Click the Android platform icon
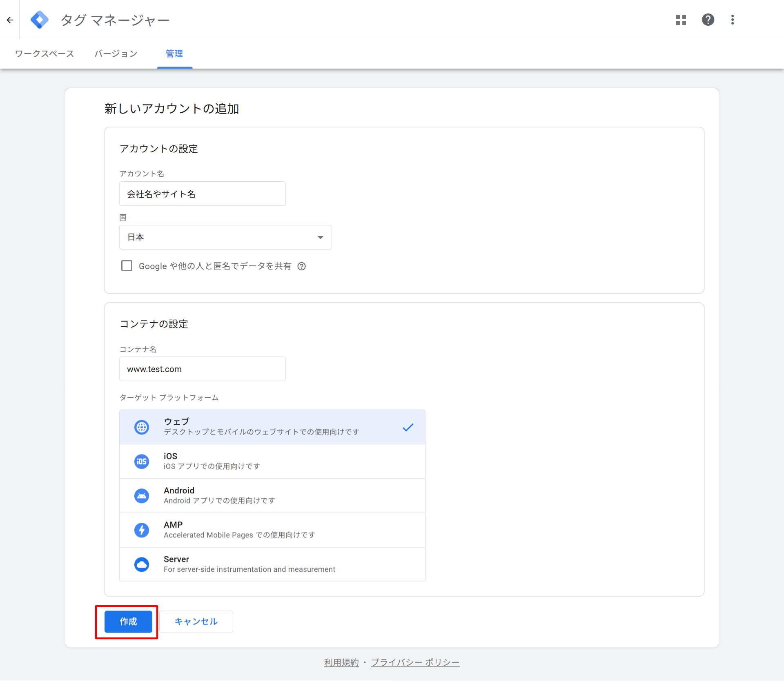Viewport: 784px width, 682px height. pos(142,496)
